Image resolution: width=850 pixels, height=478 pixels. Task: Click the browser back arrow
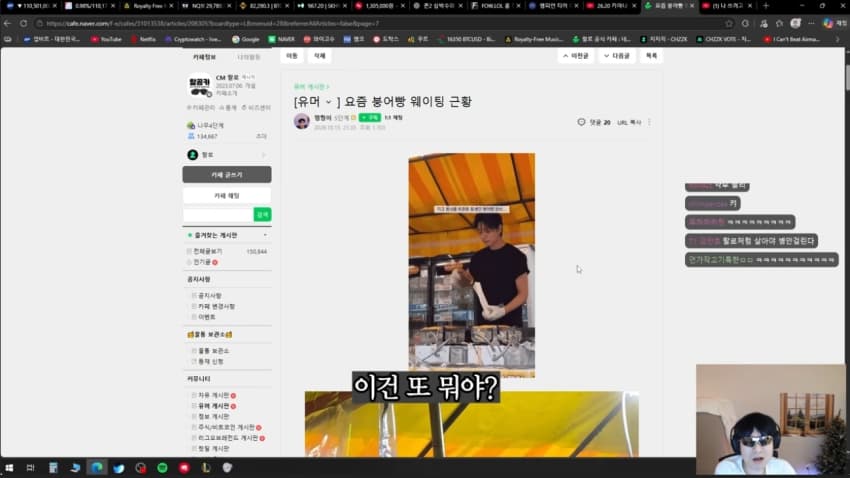[x=7, y=23]
